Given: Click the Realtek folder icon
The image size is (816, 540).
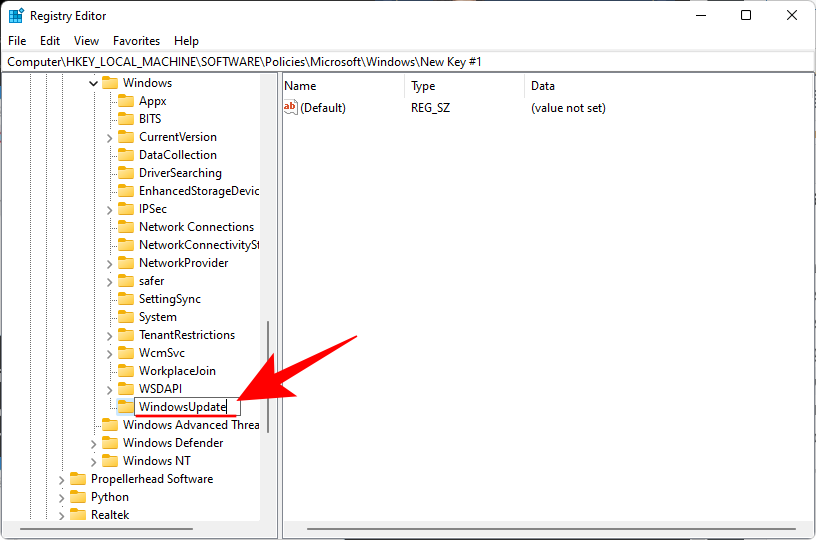Looking at the screenshot, I should coord(78,515).
